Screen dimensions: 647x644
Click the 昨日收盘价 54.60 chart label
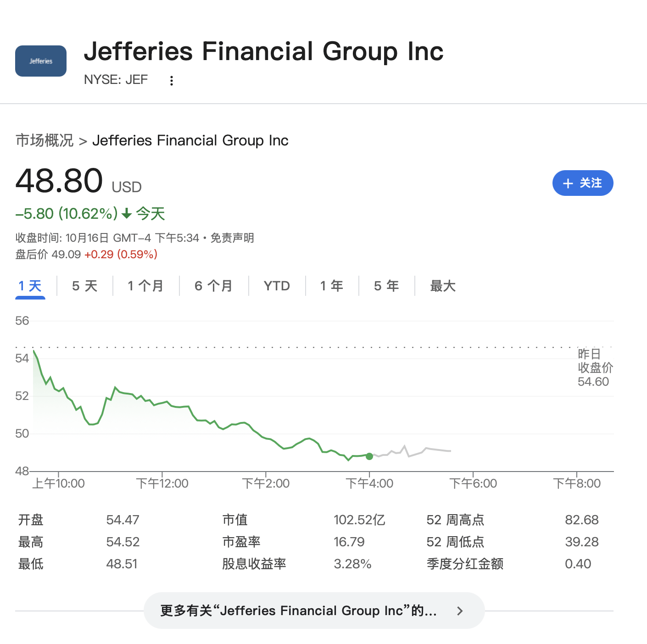pyautogui.click(x=595, y=368)
